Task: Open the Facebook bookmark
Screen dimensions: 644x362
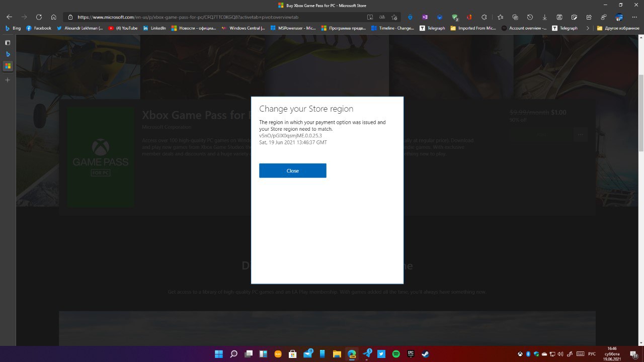Action: (x=39, y=28)
